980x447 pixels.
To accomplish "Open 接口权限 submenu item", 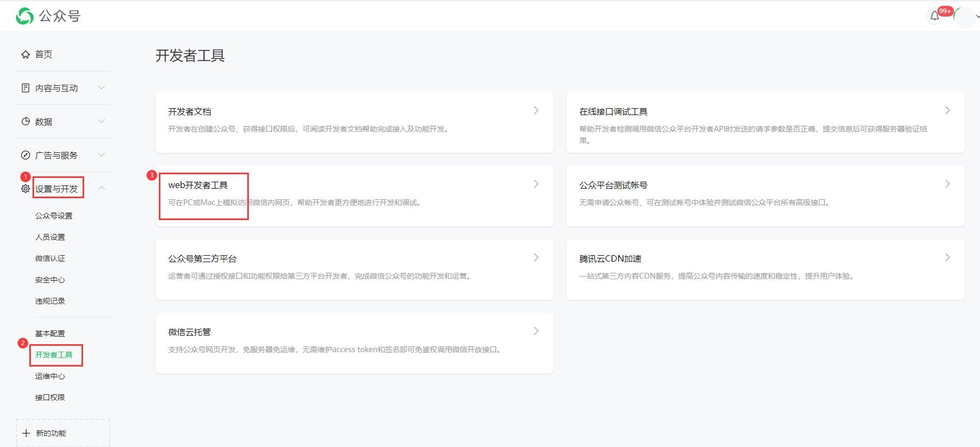I will (x=50, y=397).
